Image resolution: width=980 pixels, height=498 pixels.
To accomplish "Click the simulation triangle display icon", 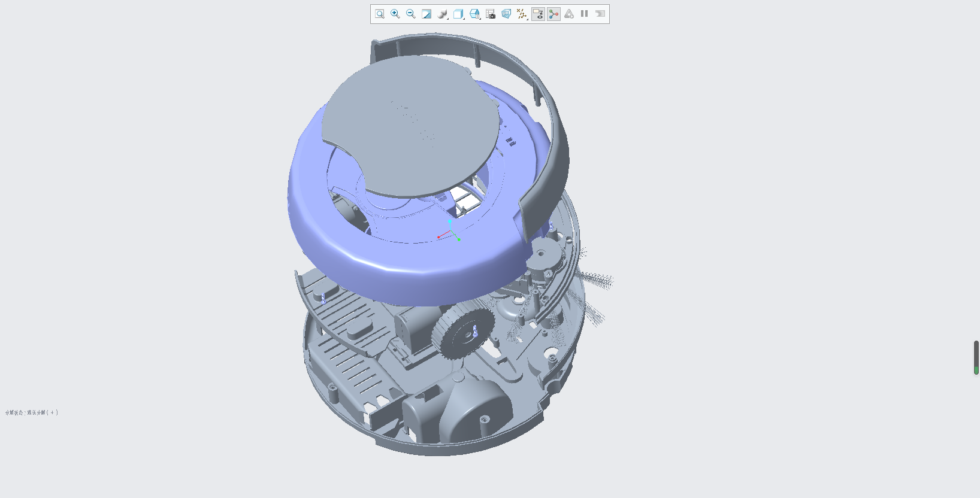I will point(569,14).
